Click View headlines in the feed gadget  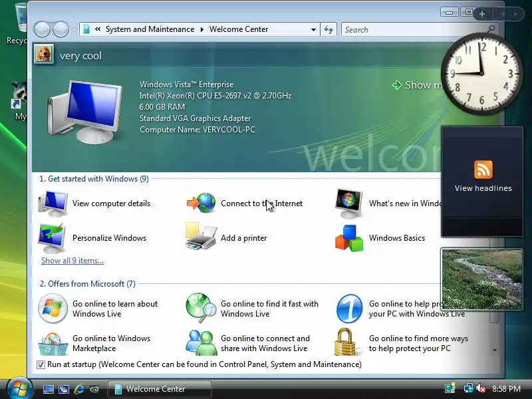(483, 188)
